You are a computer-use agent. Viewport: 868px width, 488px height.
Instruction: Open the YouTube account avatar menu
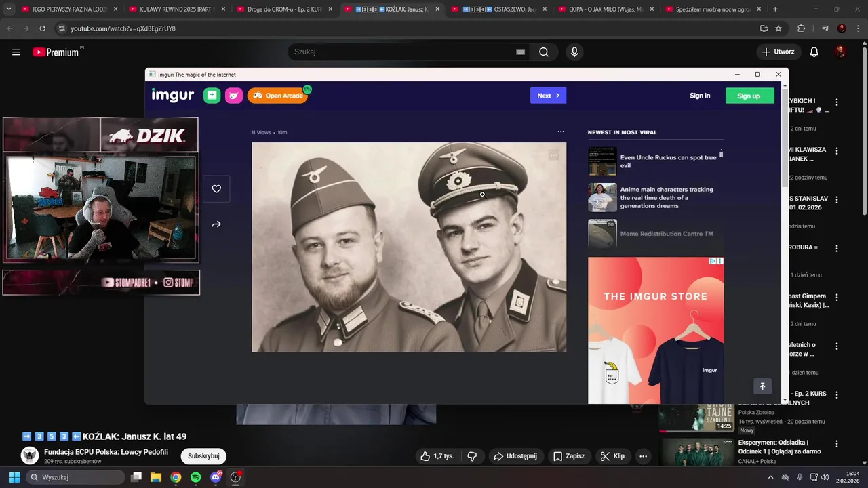841,52
